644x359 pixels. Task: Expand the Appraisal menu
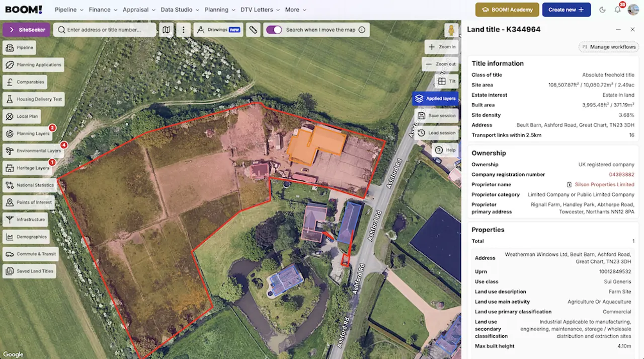point(139,10)
